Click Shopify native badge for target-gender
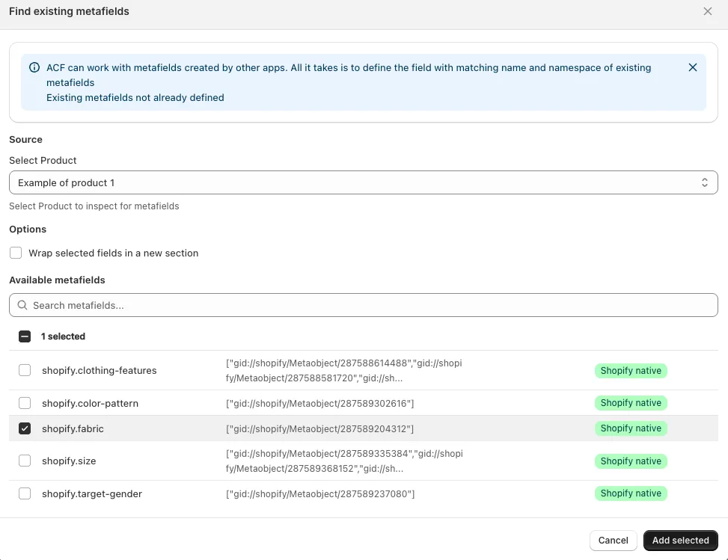 pyautogui.click(x=631, y=493)
